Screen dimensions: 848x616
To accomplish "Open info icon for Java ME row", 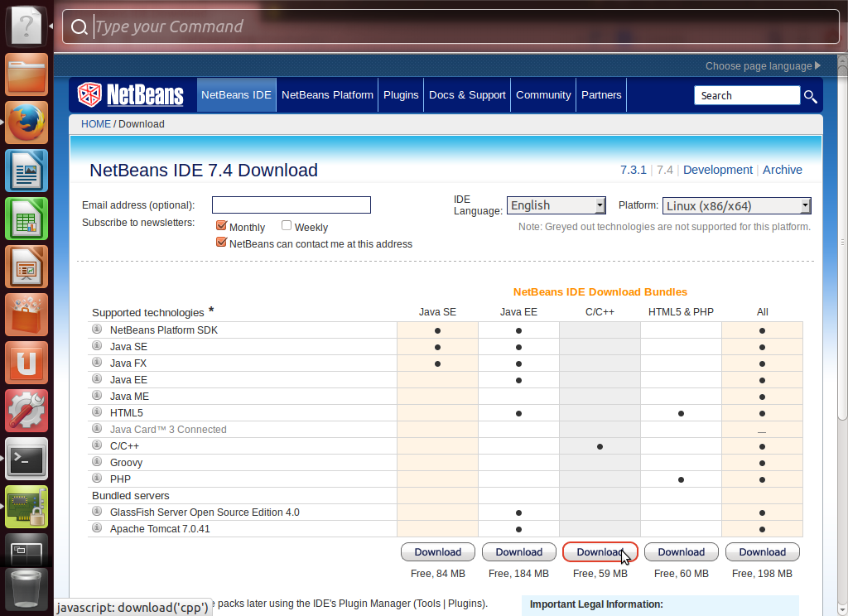I will click(x=97, y=395).
